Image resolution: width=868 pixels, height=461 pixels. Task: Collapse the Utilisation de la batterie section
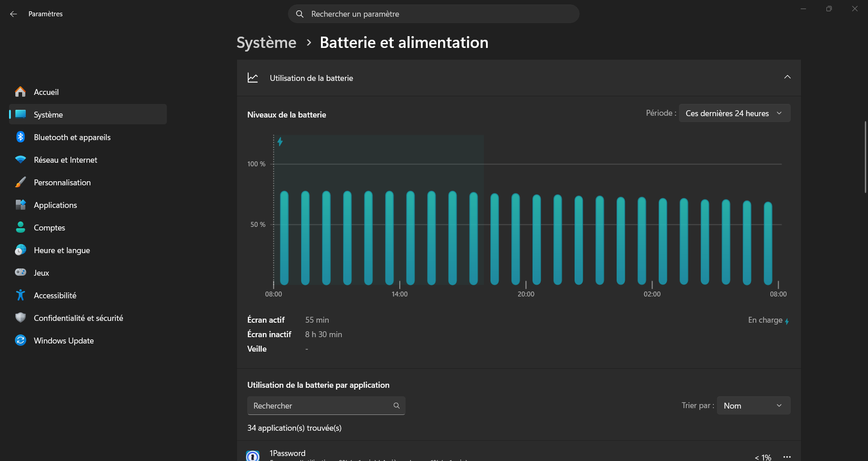[x=787, y=77]
